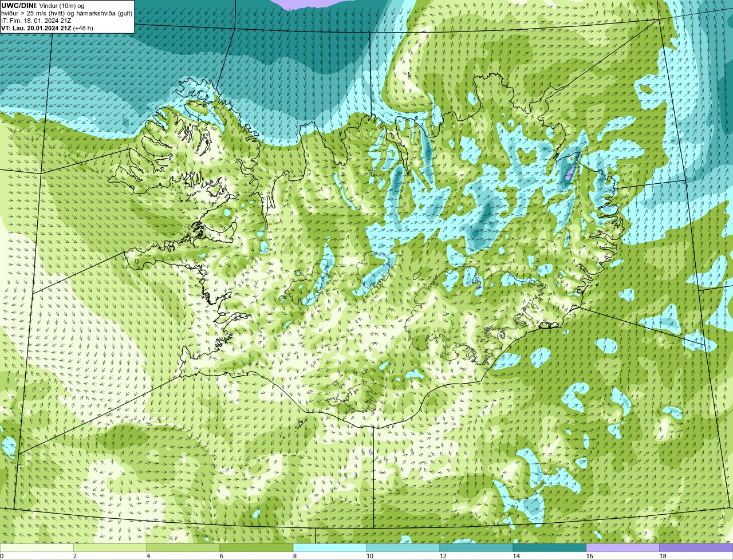Click the "VT: Lau. 20.01.2024 21Z (+48 h)" line
733x560 pixels.
pyautogui.click(x=48, y=27)
